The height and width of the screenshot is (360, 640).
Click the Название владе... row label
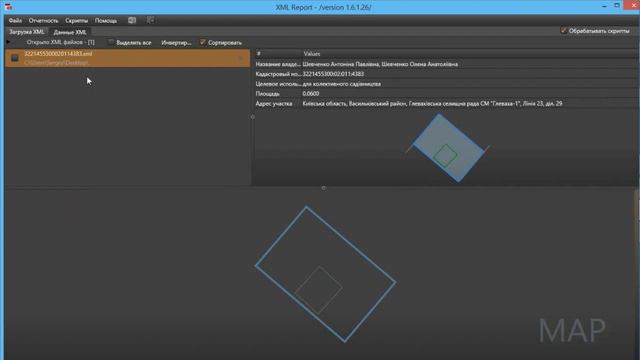(278, 64)
